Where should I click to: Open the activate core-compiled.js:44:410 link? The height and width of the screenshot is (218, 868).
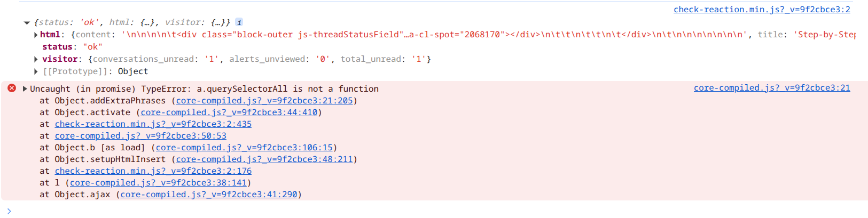tap(229, 112)
